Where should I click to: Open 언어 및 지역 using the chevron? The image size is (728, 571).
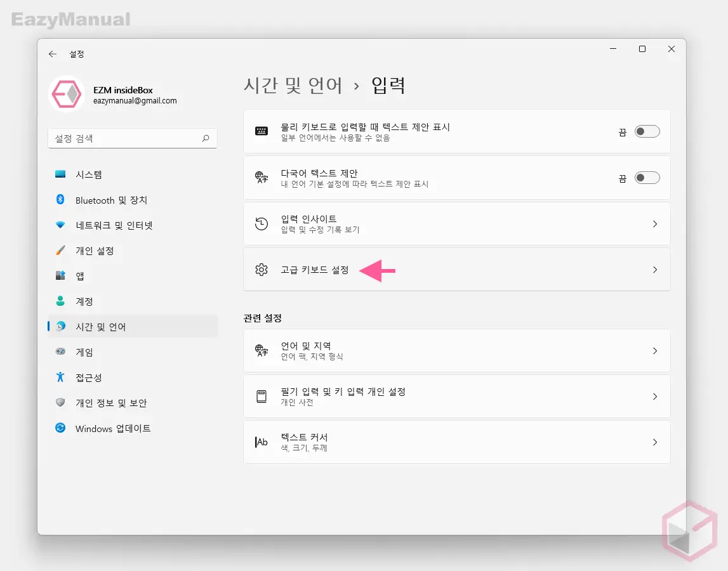pos(655,351)
